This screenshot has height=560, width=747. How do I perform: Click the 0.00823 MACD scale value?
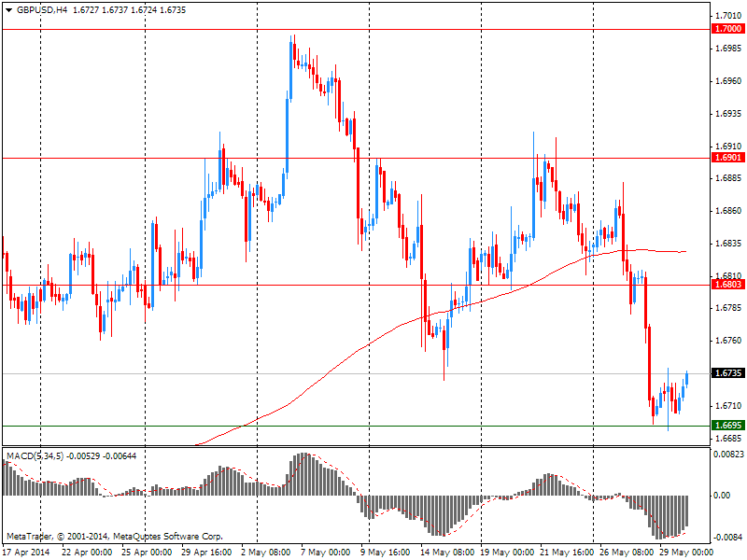[728, 455]
